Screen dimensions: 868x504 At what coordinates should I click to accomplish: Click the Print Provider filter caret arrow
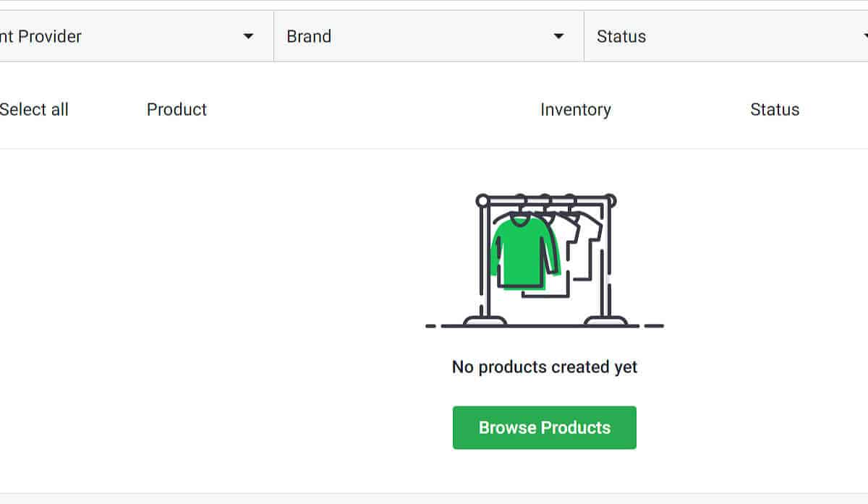tap(248, 36)
